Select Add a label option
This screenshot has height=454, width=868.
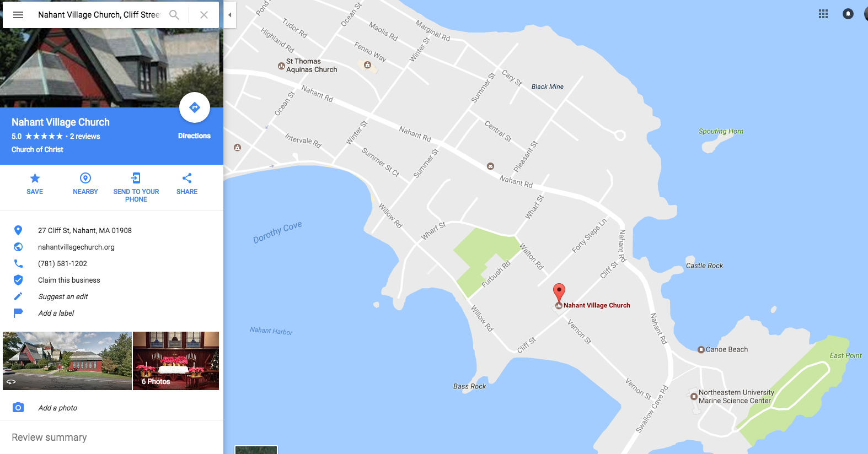pos(56,313)
